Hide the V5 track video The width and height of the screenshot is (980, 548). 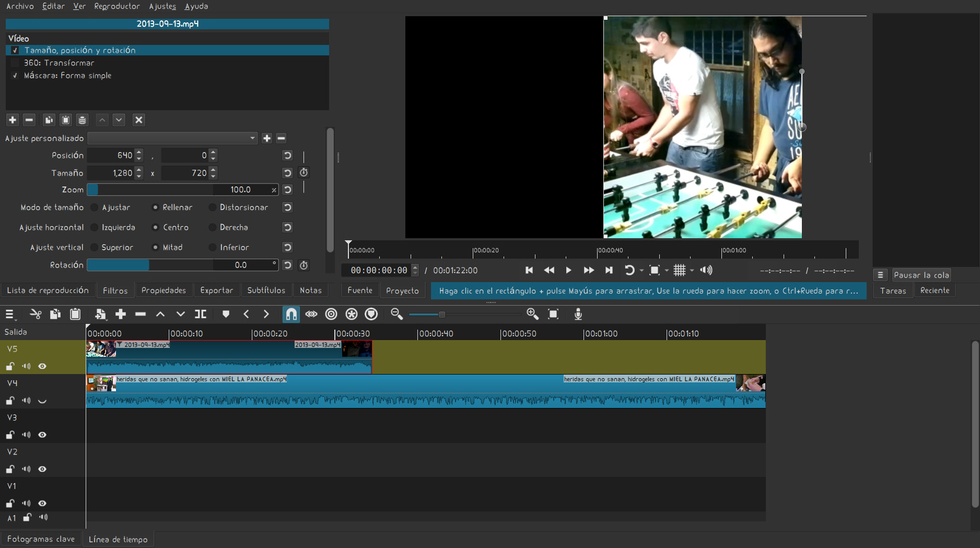click(x=42, y=366)
